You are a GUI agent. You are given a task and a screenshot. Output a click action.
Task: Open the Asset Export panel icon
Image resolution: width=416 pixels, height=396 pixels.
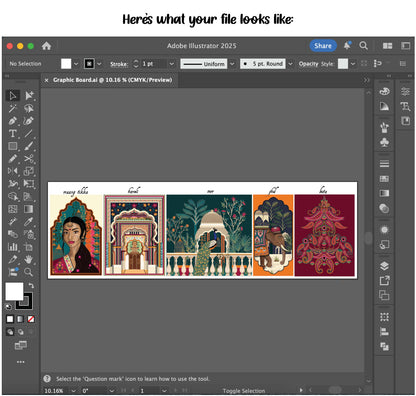click(x=384, y=280)
